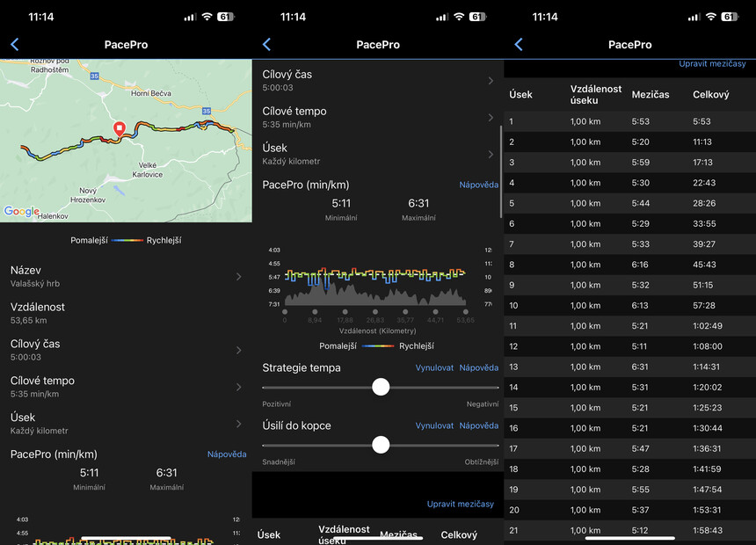
Task: Click the red location pin on the map
Action: 118,129
